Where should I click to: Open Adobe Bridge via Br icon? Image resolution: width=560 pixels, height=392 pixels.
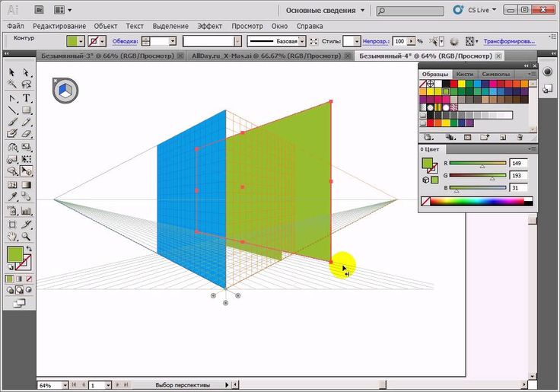[40, 10]
